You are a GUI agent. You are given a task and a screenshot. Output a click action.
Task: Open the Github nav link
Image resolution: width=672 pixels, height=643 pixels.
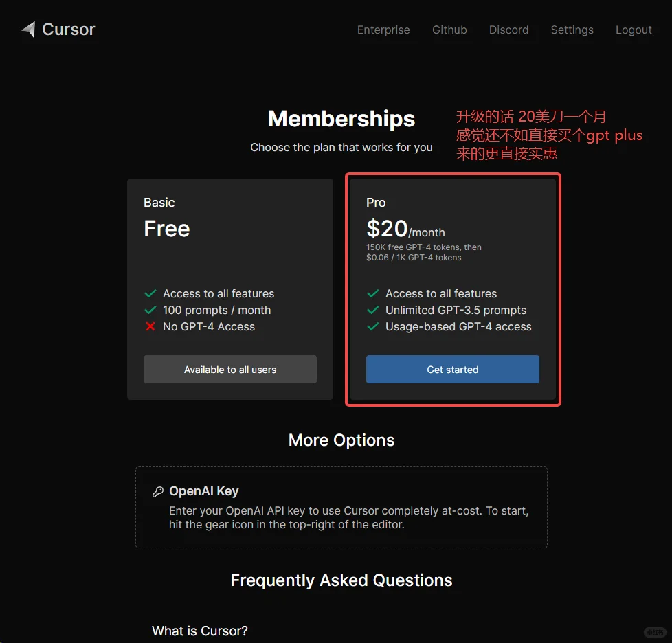[449, 30]
